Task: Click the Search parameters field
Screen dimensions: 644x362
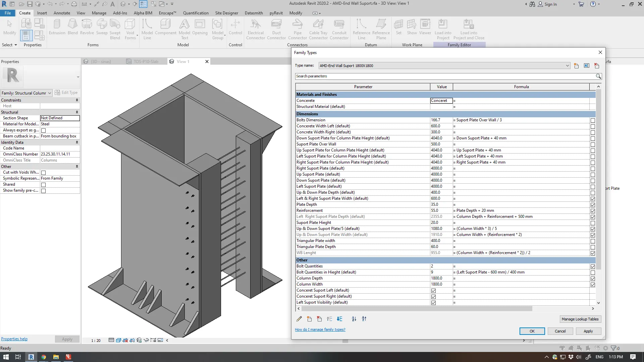Action: 445,76
